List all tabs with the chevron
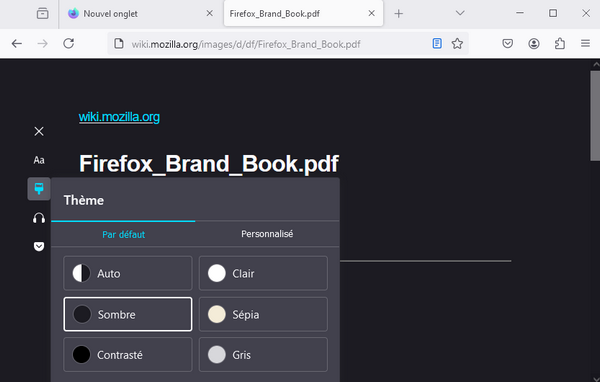600x382 pixels. pyautogui.click(x=460, y=13)
